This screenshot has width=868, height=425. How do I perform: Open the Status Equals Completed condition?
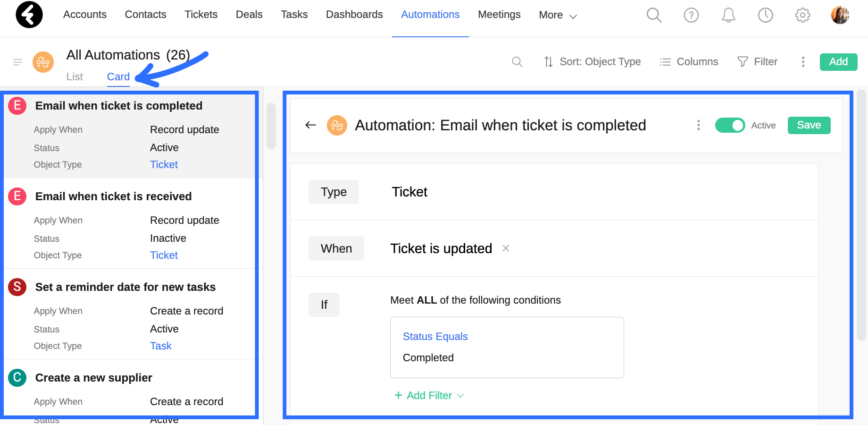[507, 348]
